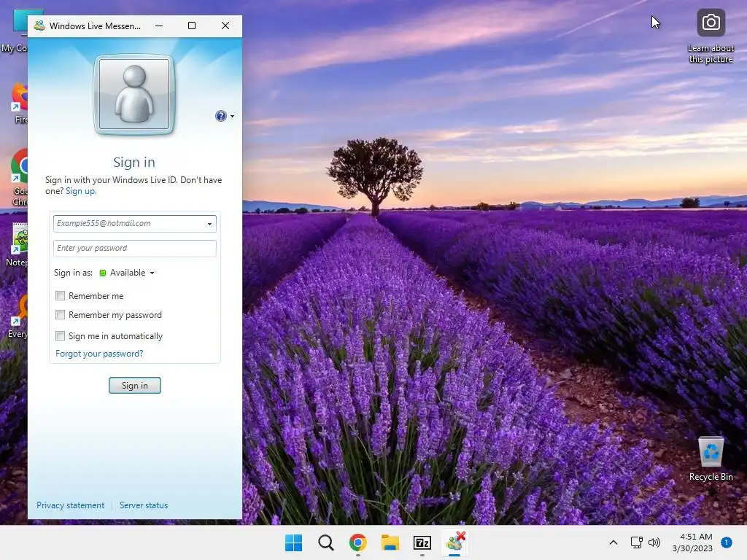Click the Messenger user avatar picture

[134, 94]
